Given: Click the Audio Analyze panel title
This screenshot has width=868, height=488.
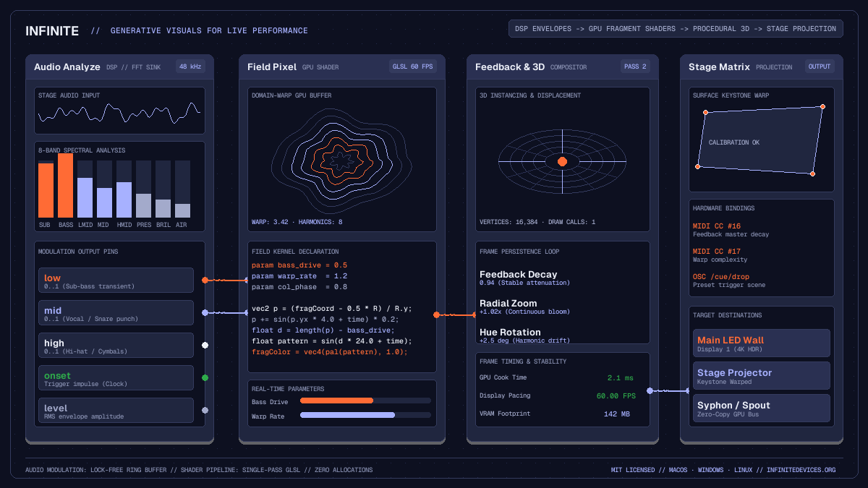Looking at the screenshot, I should pos(67,67).
